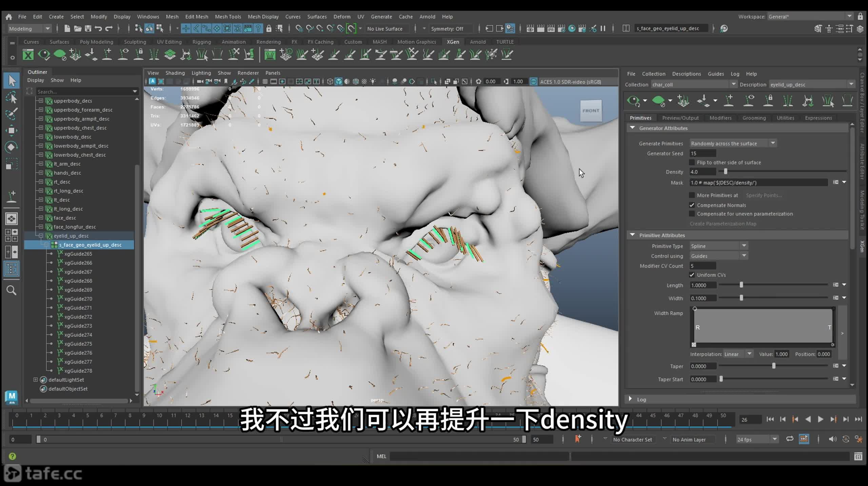This screenshot has height=486, width=868.
Task: Click the FRONT view cube face
Action: (x=591, y=110)
